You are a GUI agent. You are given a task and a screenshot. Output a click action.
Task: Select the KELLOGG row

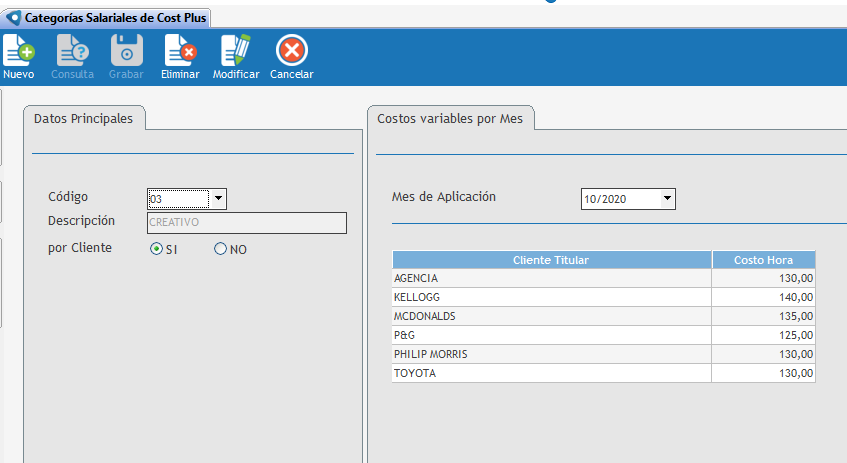click(603, 297)
